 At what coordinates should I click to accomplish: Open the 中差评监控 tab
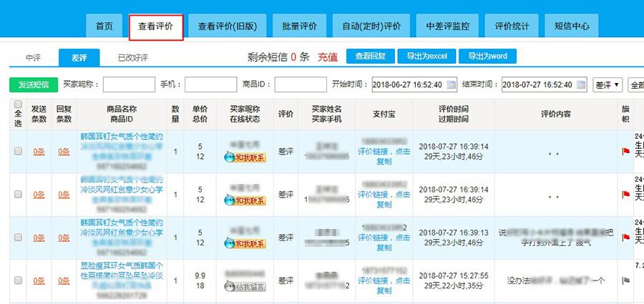pos(447,26)
